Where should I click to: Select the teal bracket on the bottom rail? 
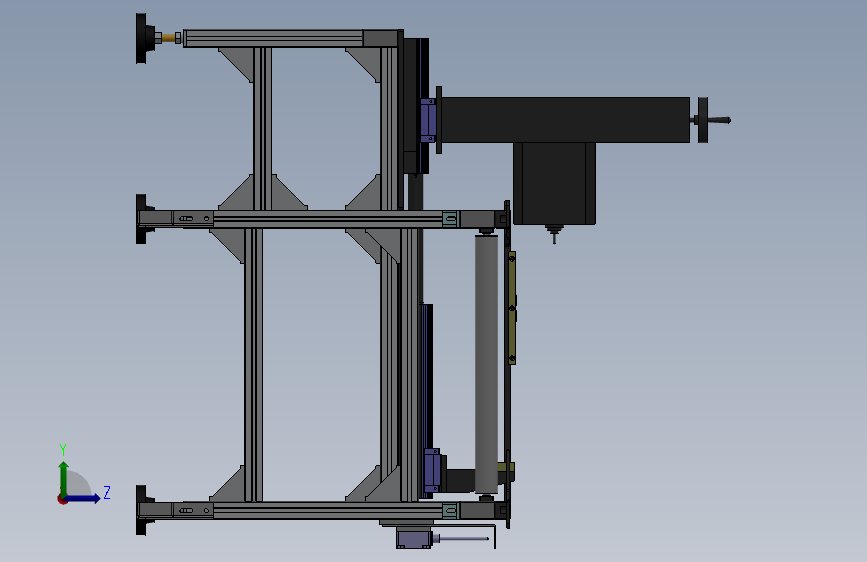[x=450, y=511]
